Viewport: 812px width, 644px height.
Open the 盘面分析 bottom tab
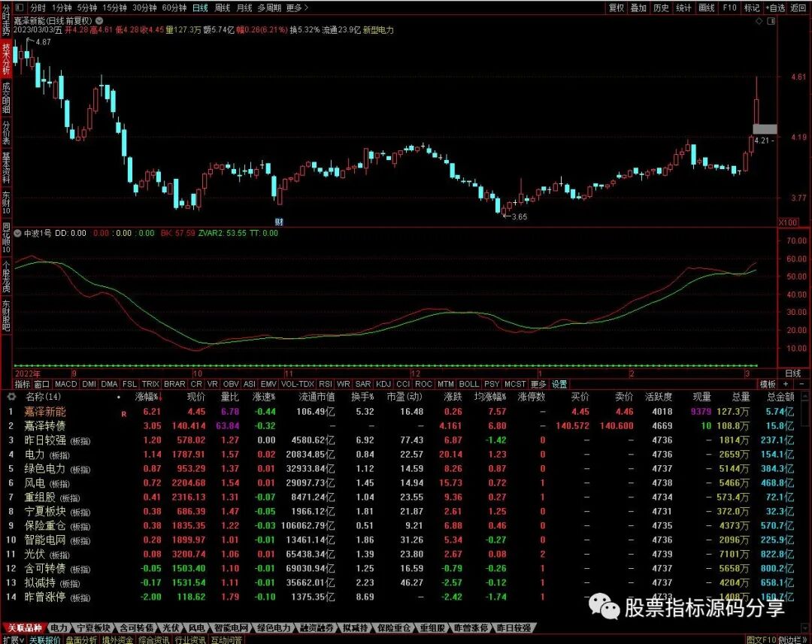click(x=80, y=639)
